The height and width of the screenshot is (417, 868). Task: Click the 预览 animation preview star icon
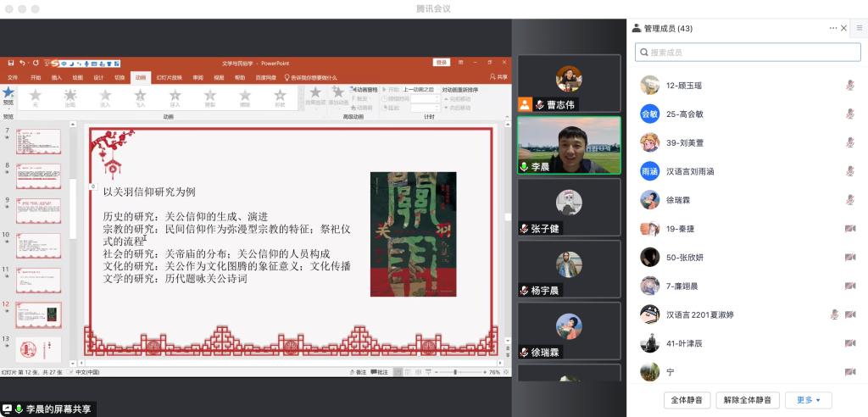(x=8, y=93)
